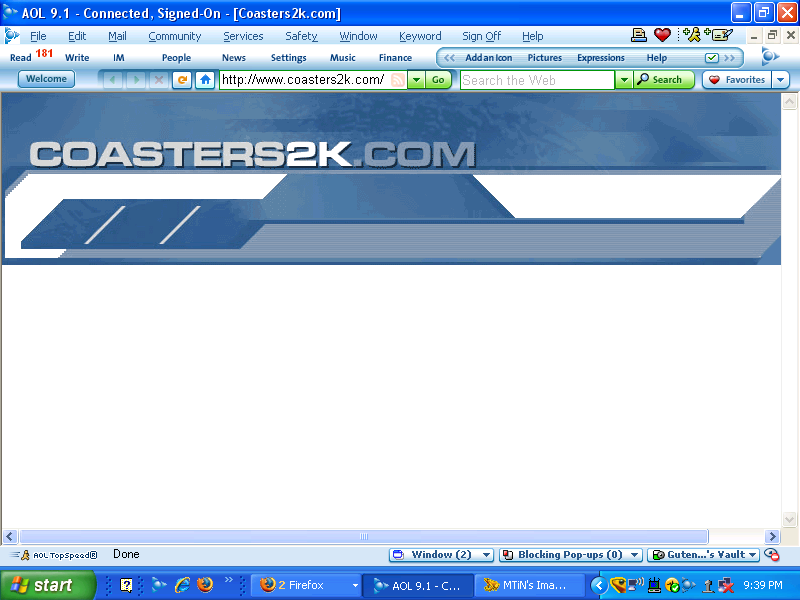Stop page loading with the X button
Screen dimensions: 800x600
[159, 80]
